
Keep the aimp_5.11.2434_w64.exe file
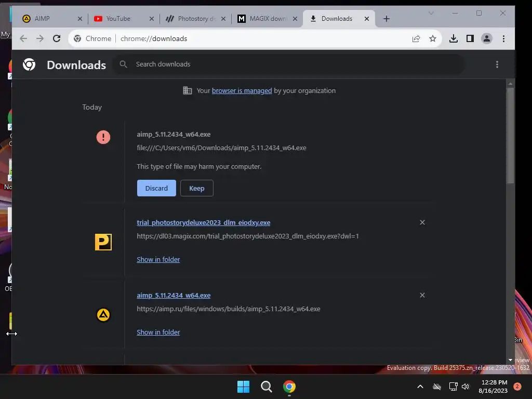coord(197,188)
